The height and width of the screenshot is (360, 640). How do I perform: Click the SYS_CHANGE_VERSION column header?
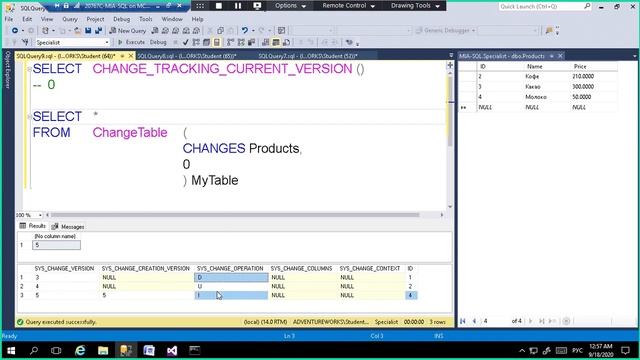[64, 269]
